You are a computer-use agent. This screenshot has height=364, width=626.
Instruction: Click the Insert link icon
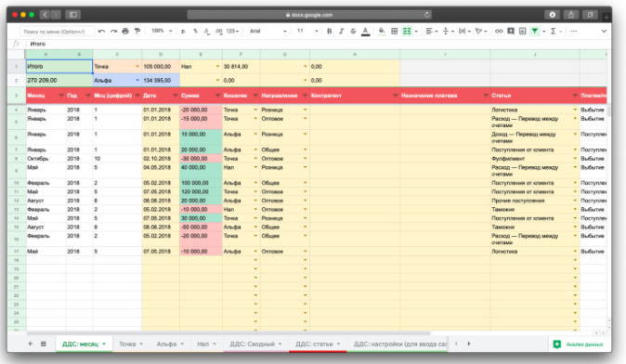point(499,32)
